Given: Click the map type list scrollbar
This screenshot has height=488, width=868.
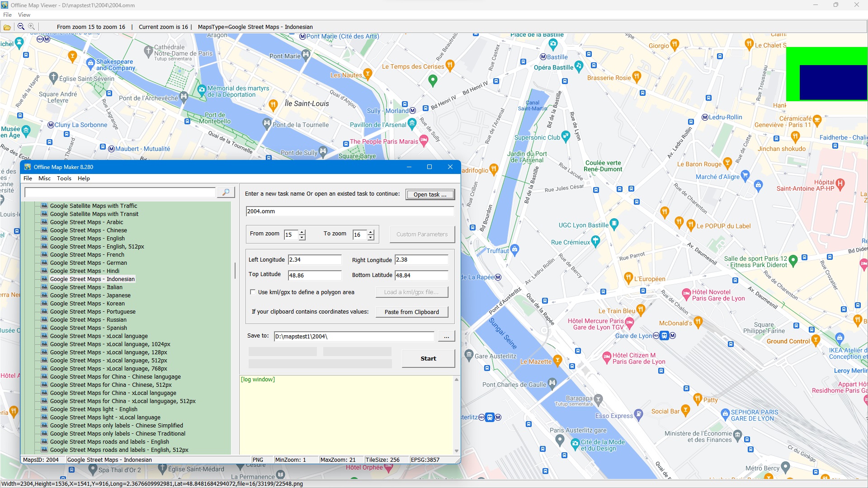Looking at the screenshot, I should (235, 271).
